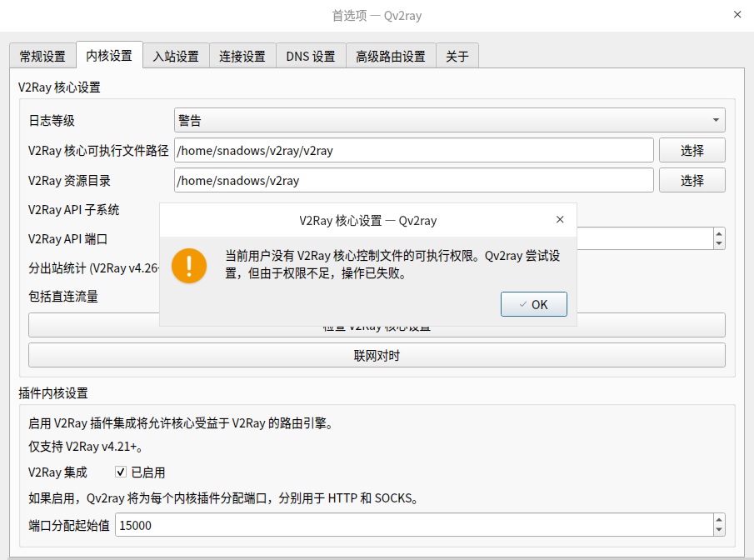Click the 联网对时 button
The width and height of the screenshot is (754, 560).
click(377, 355)
